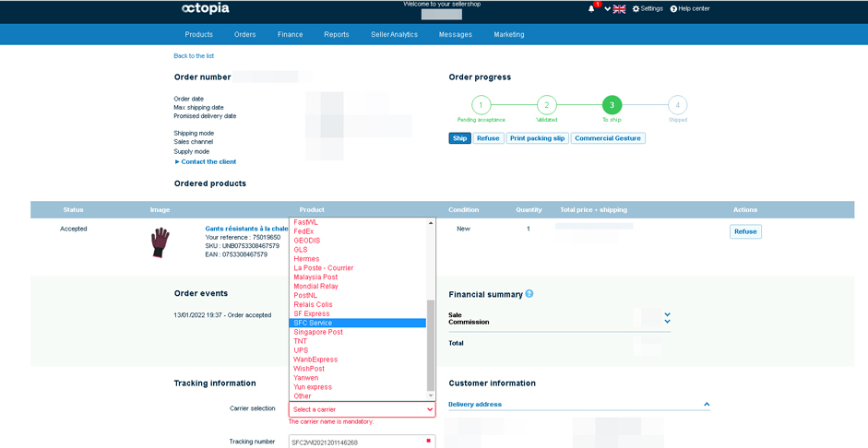
Task: Collapse the Delivery address section
Action: coord(707,405)
